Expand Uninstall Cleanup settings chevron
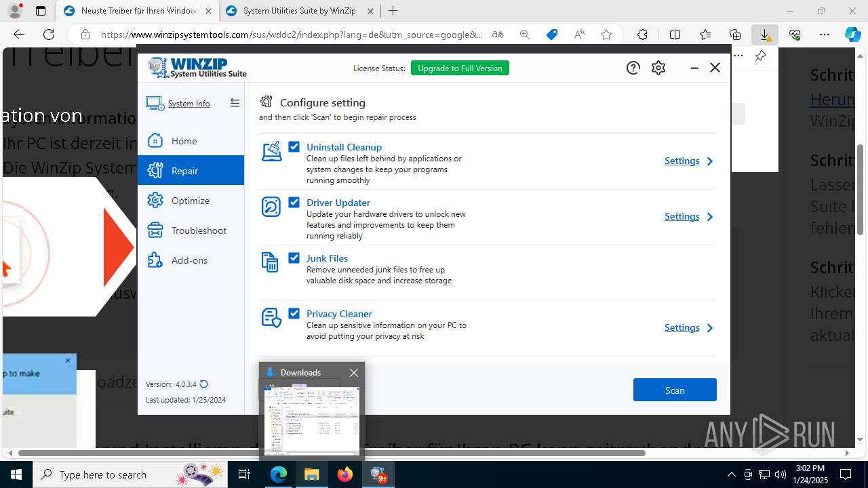This screenshot has width=868, height=488. (710, 161)
